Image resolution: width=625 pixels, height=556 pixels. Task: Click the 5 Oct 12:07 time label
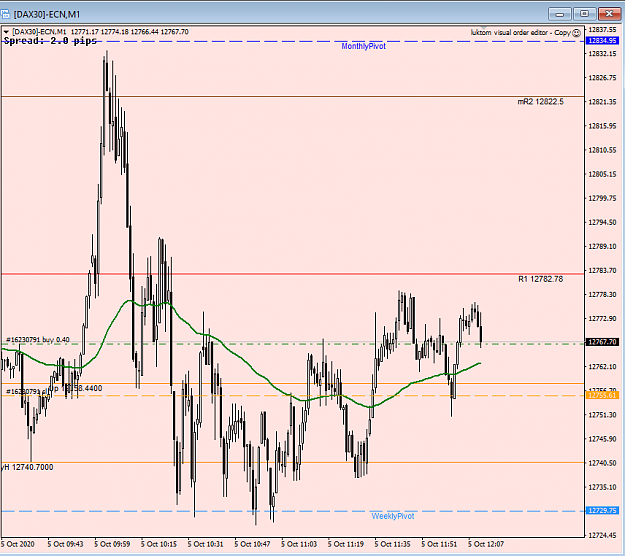(486, 544)
